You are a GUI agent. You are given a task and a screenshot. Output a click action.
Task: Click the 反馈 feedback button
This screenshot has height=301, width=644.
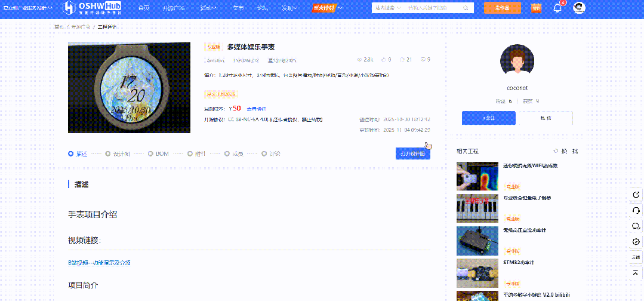[x=636, y=257]
